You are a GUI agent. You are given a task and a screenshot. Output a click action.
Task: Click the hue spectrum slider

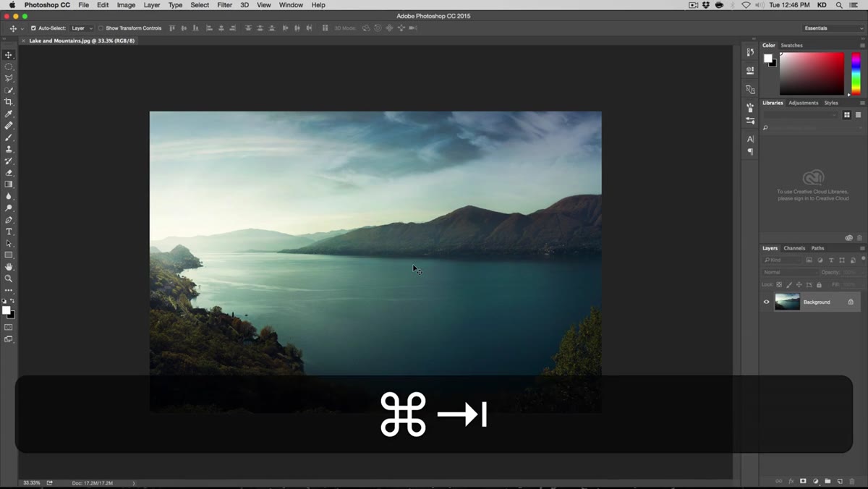coord(856,74)
